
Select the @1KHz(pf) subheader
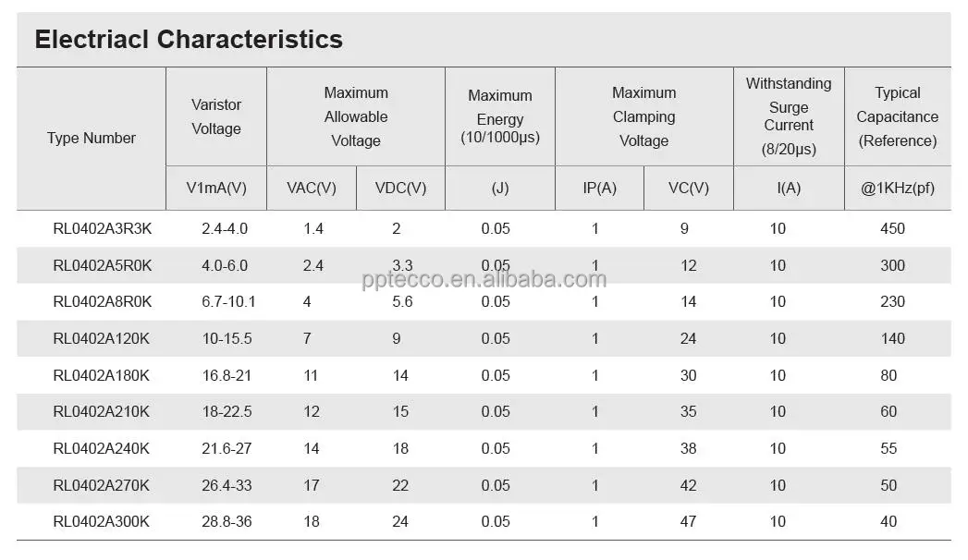(x=897, y=189)
